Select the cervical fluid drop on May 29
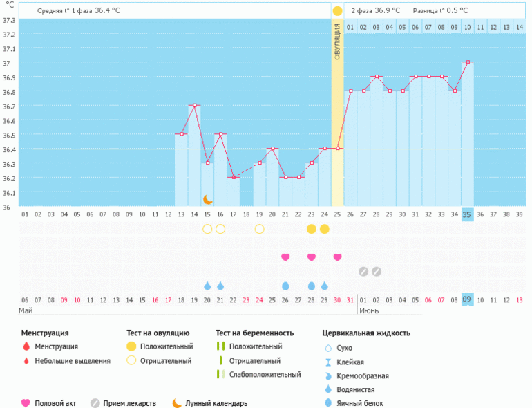Viewport: 532px width, 408px height. coord(325,286)
